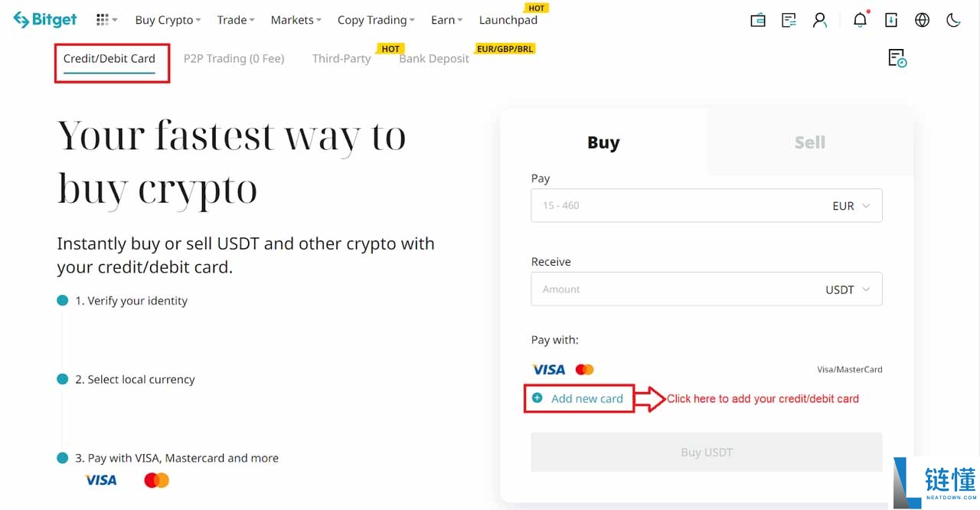Expand the USDT crypto dropdown
This screenshot has width=980, height=510.
(x=848, y=289)
